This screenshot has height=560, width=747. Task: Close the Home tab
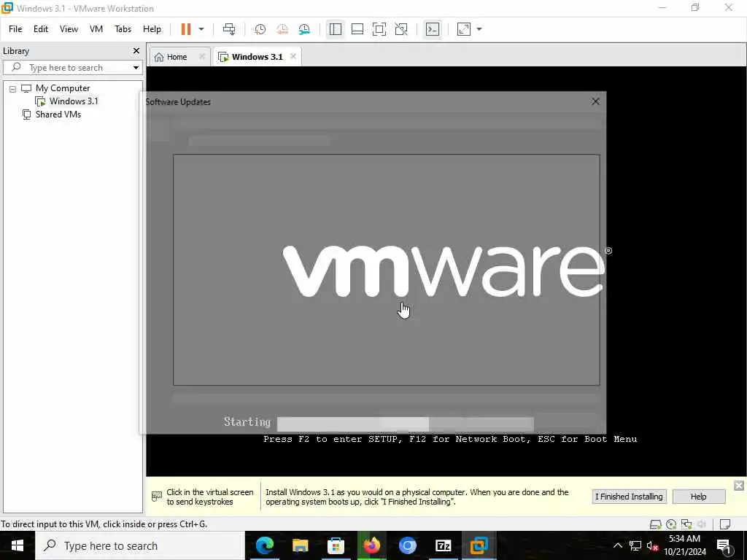202,56
